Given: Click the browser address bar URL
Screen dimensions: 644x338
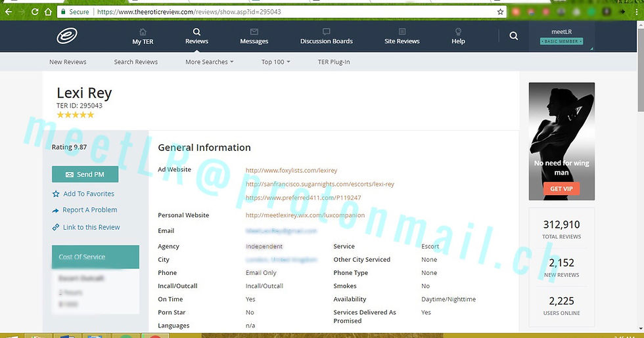Looking at the screenshot, I should coord(189,12).
